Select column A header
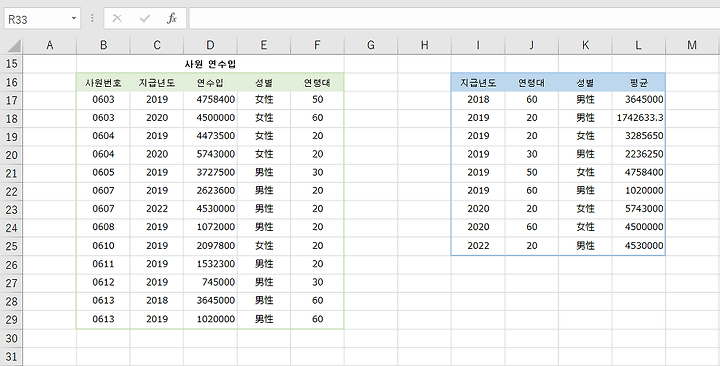This screenshot has width=720, height=366. [x=50, y=45]
